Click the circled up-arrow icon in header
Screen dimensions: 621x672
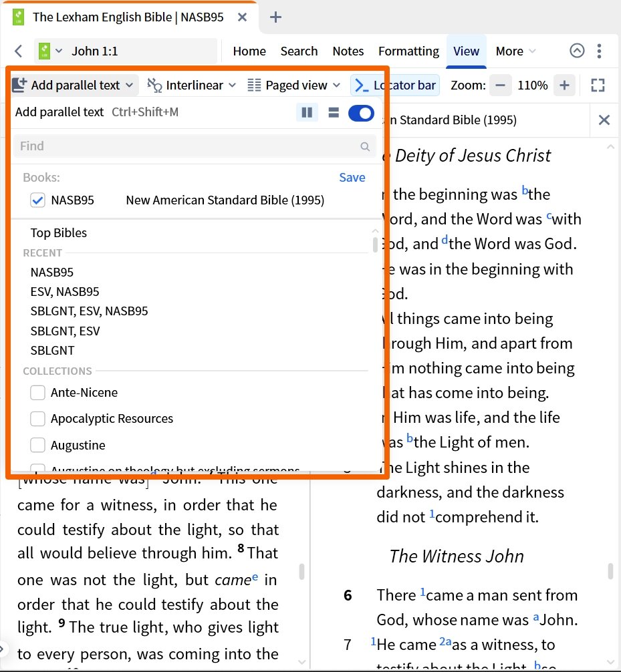tap(577, 51)
